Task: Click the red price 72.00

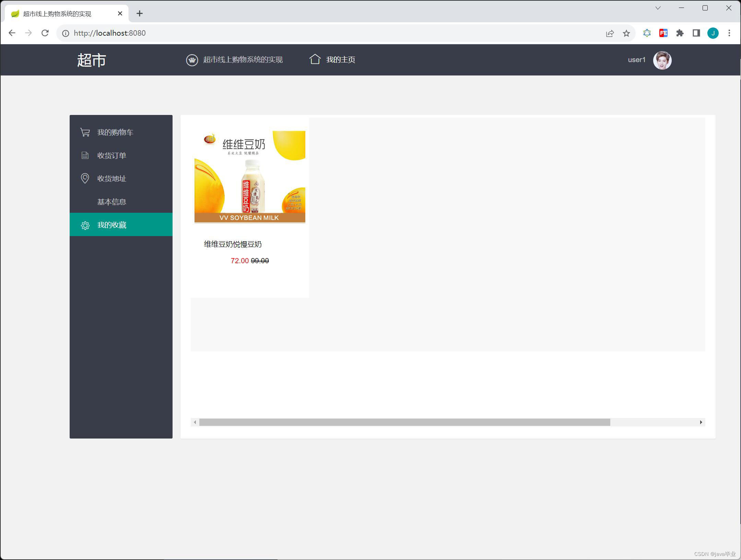Action: coord(239,261)
